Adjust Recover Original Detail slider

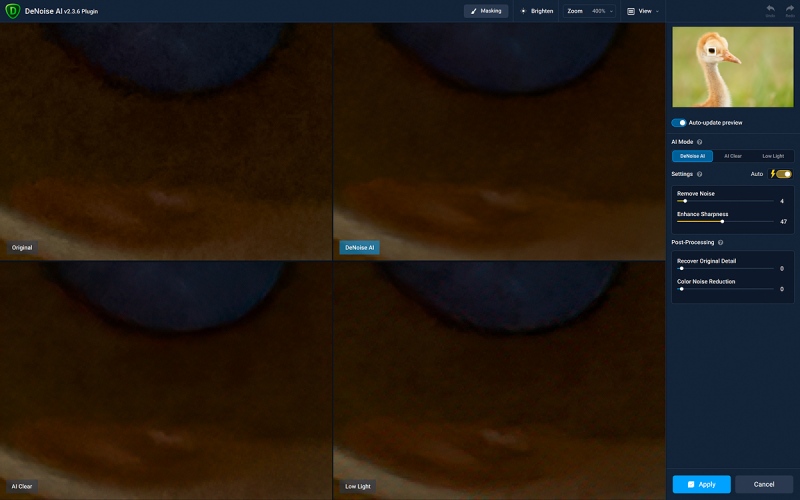(725, 268)
